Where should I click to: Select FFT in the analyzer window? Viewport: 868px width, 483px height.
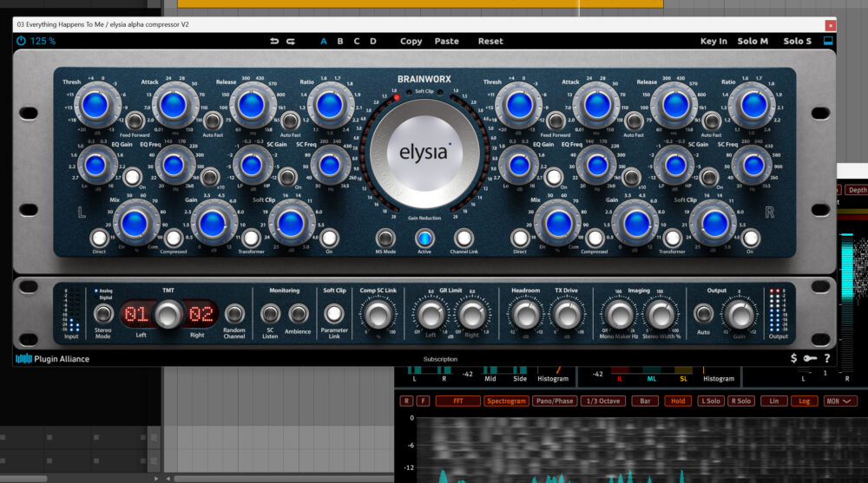[457, 401]
